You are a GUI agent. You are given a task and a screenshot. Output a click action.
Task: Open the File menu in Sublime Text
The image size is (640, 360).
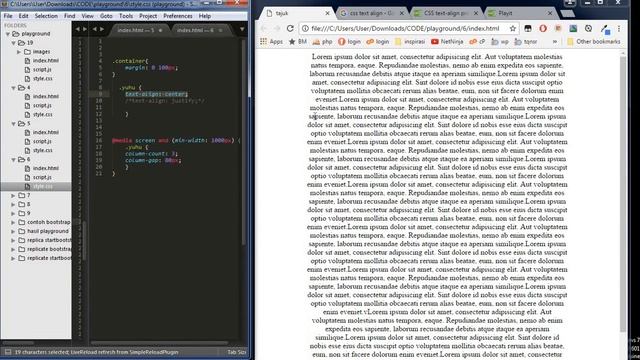[8, 16]
